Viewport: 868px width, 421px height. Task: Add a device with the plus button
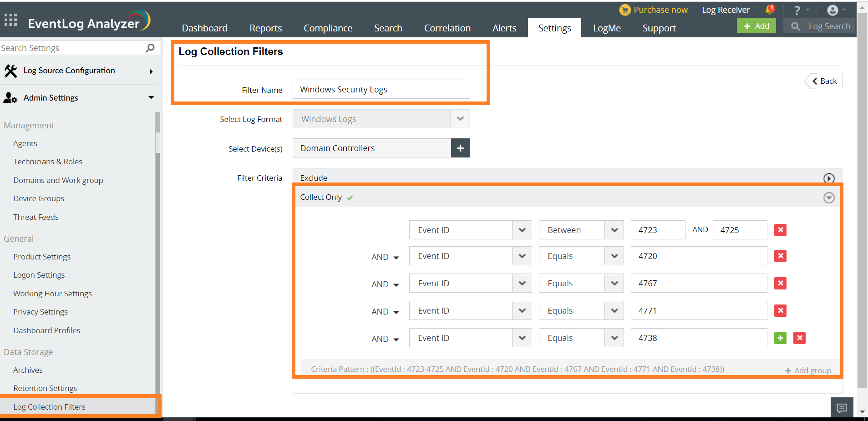(460, 148)
